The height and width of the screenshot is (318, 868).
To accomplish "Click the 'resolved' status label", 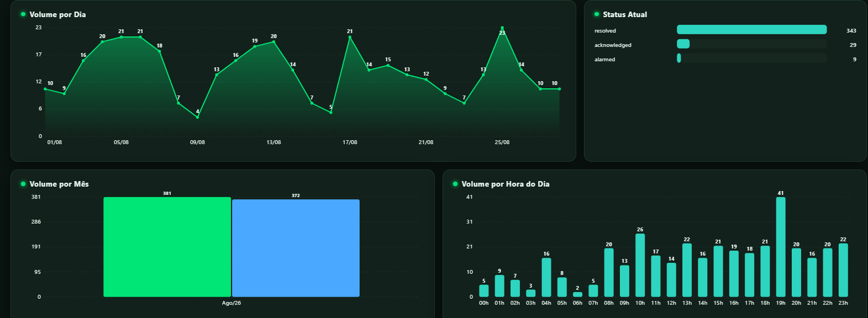I will (605, 31).
